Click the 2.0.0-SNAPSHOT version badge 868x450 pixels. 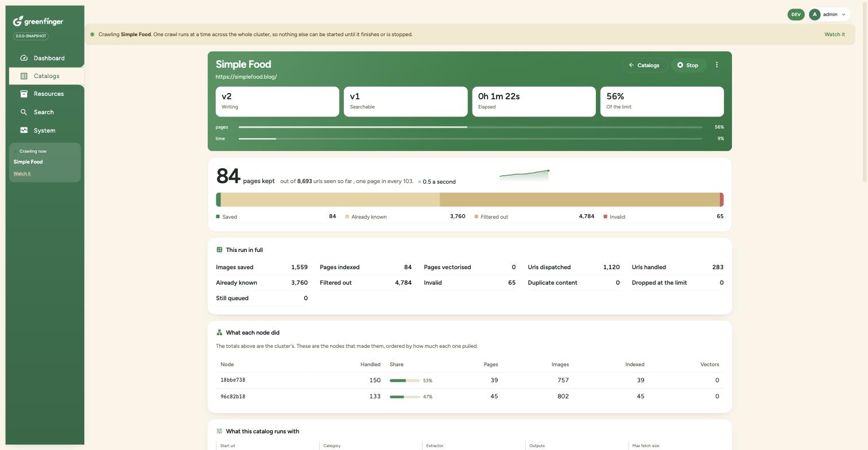click(31, 36)
